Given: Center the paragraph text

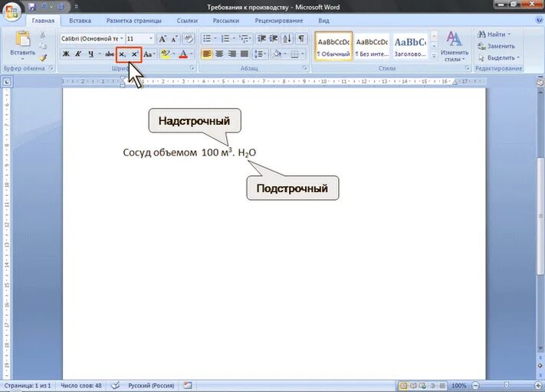Looking at the screenshot, I should click(219, 54).
